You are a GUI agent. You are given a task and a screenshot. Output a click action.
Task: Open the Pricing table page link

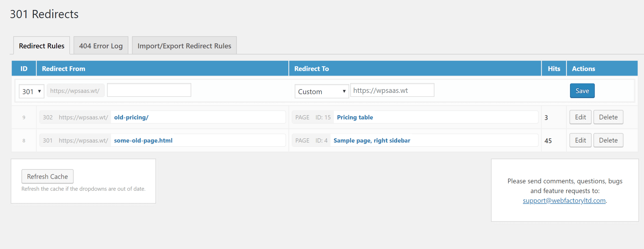click(x=355, y=117)
